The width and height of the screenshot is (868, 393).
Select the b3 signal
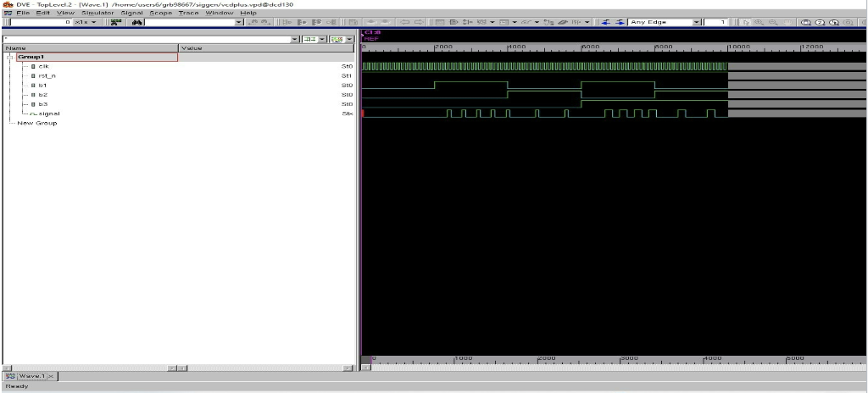[x=42, y=104]
